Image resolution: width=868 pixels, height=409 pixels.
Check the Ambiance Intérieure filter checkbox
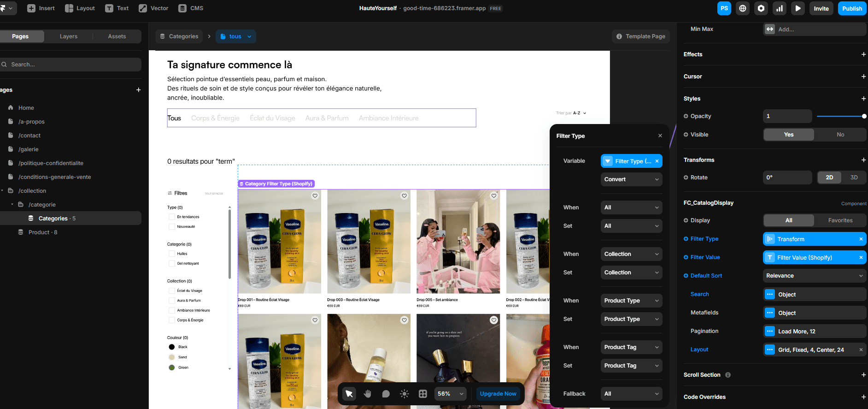pyautogui.click(x=172, y=310)
